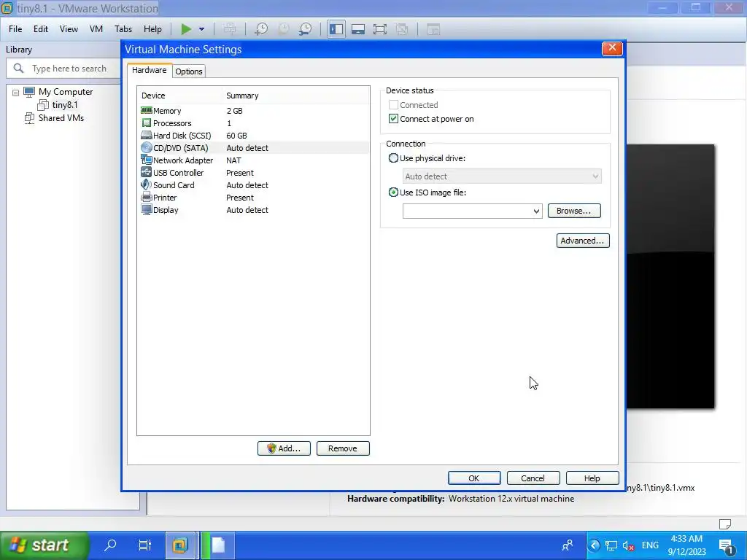Open the VM menu
The height and width of the screenshot is (560, 747).
click(96, 29)
